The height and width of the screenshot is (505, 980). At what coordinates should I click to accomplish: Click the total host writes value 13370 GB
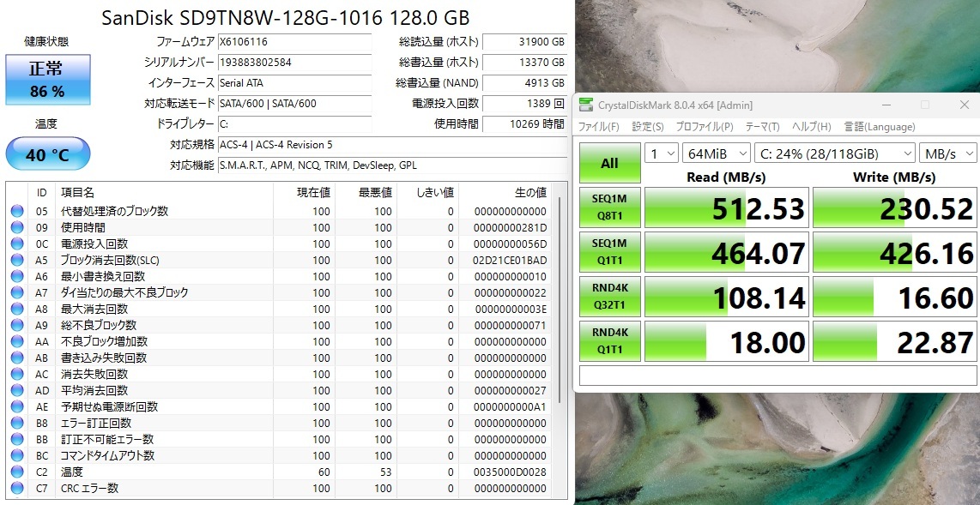(x=525, y=63)
